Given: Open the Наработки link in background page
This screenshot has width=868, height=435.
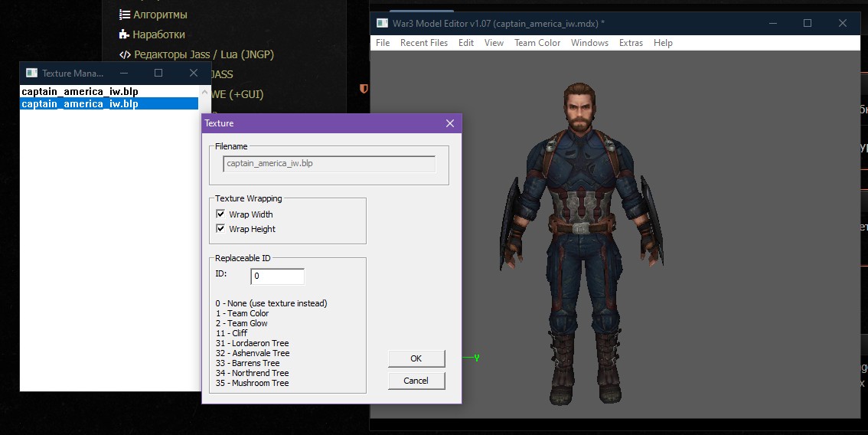Looking at the screenshot, I should pyautogui.click(x=159, y=34).
